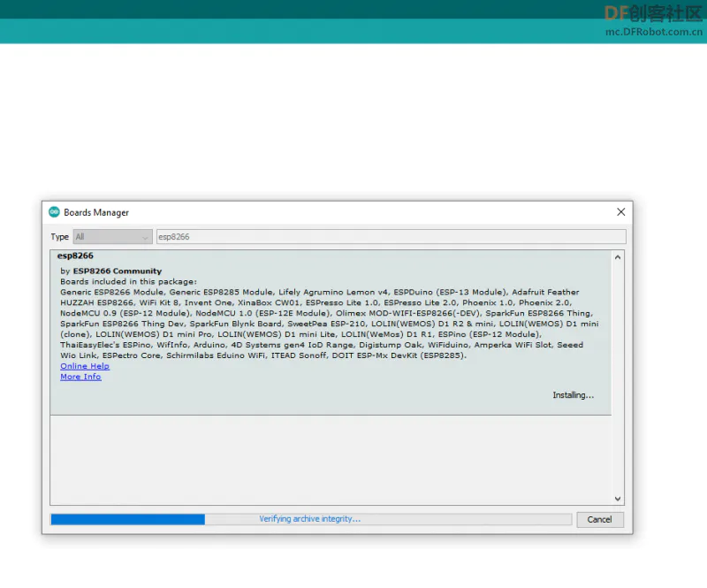Open the More Info link

click(80, 377)
